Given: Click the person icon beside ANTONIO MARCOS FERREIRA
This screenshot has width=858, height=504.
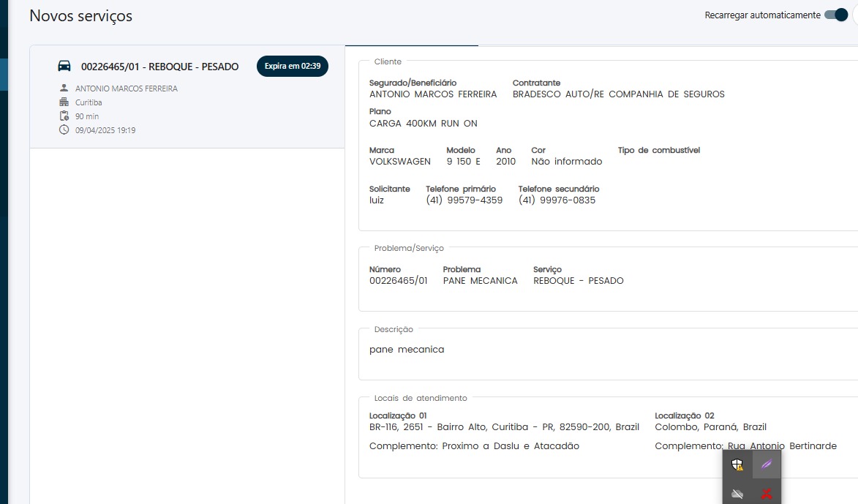Looking at the screenshot, I should [64, 88].
